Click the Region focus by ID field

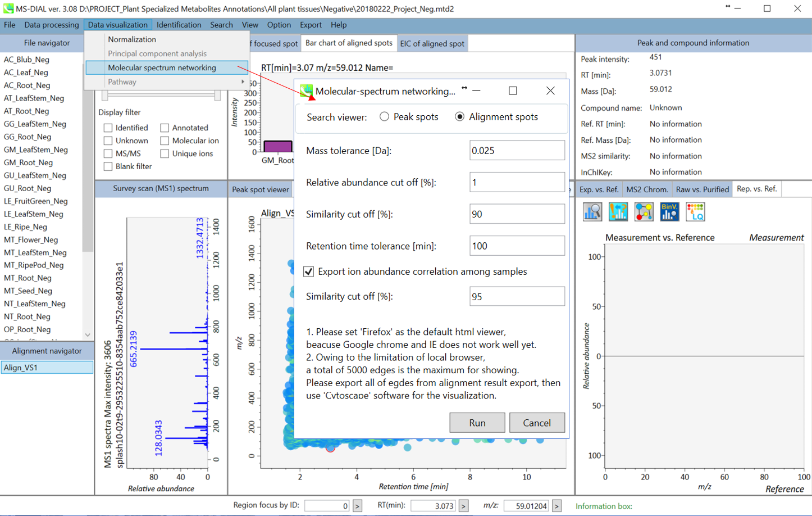(327, 506)
